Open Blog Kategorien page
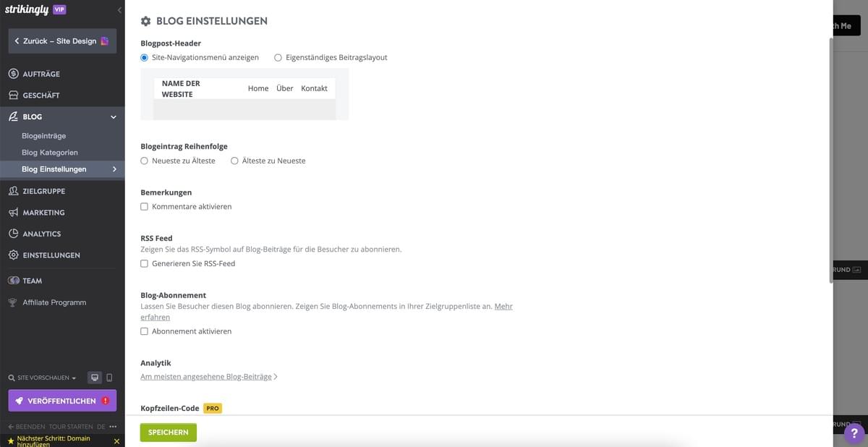The height and width of the screenshot is (447, 868). coord(50,150)
